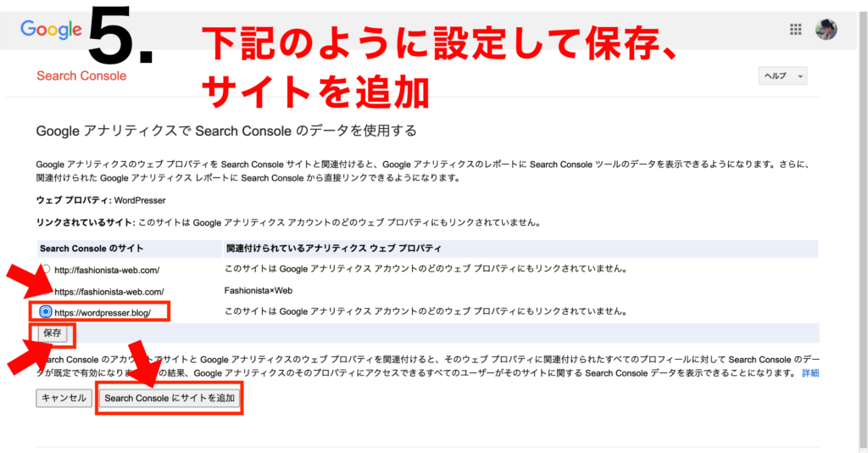Click the Google logo
The height and width of the screenshot is (453, 868).
tap(51, 29)
